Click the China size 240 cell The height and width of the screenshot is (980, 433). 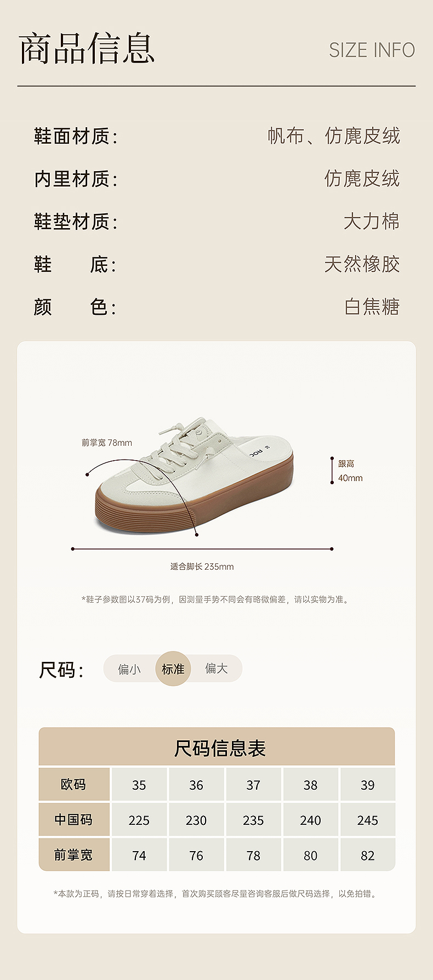pos(310,820)
